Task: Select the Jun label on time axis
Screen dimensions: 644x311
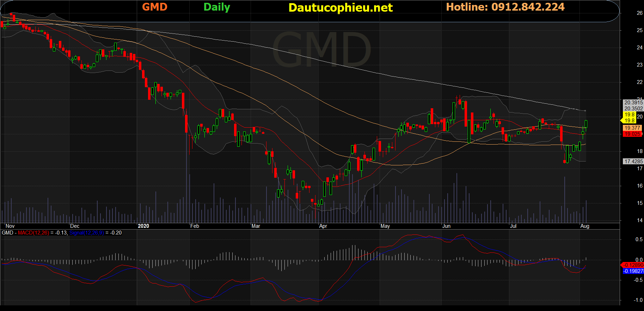Action: pyautogui.click(x=446, y=226)
